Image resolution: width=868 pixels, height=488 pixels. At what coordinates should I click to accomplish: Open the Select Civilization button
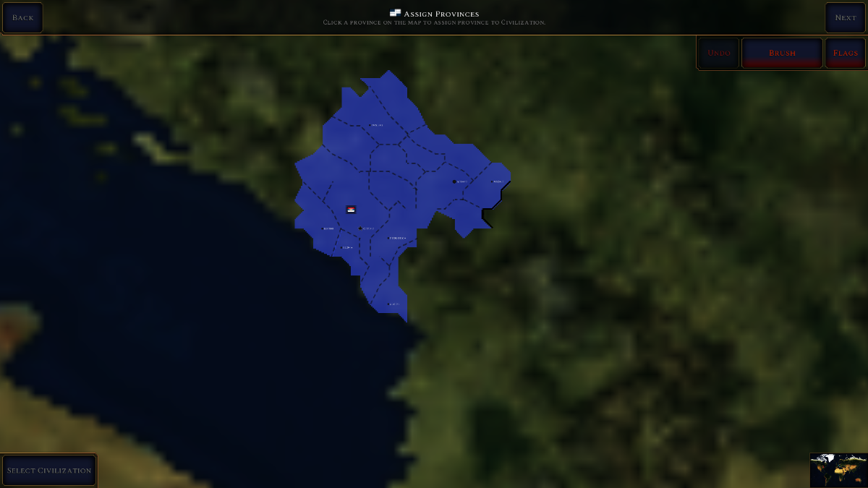(49, 471)
